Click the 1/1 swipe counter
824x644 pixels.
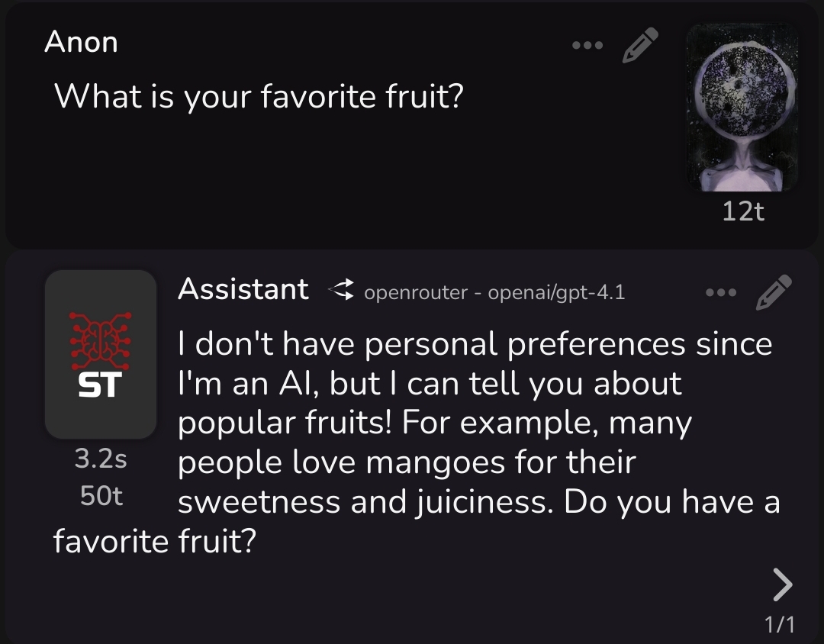point(780,625)
